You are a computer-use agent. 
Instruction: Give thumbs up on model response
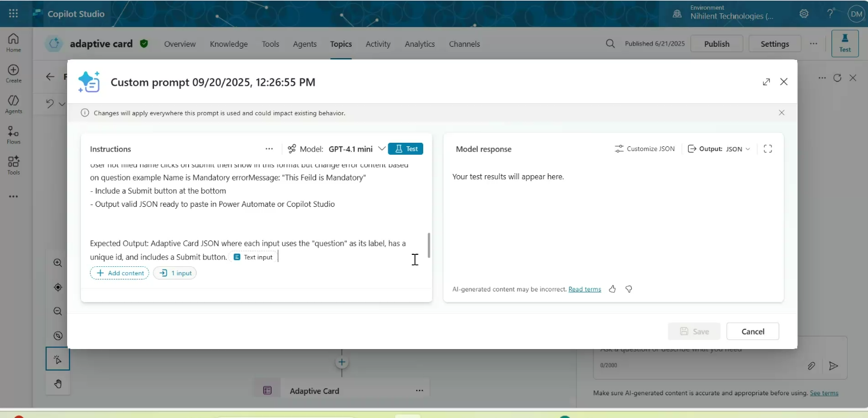tap(612, 289)
